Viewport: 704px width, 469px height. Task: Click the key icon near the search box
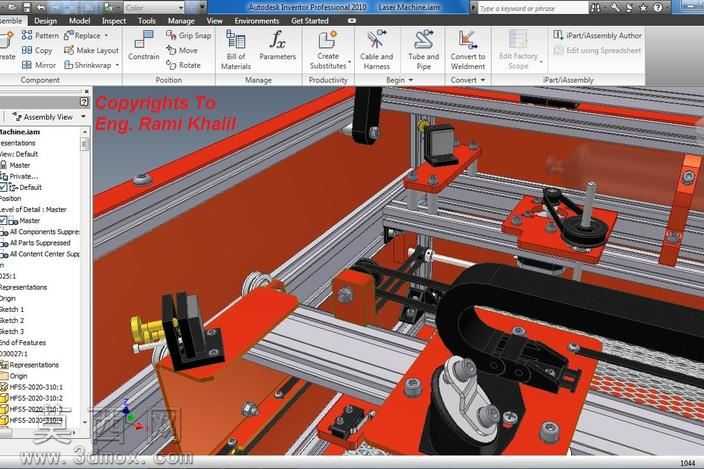(615, 8)
